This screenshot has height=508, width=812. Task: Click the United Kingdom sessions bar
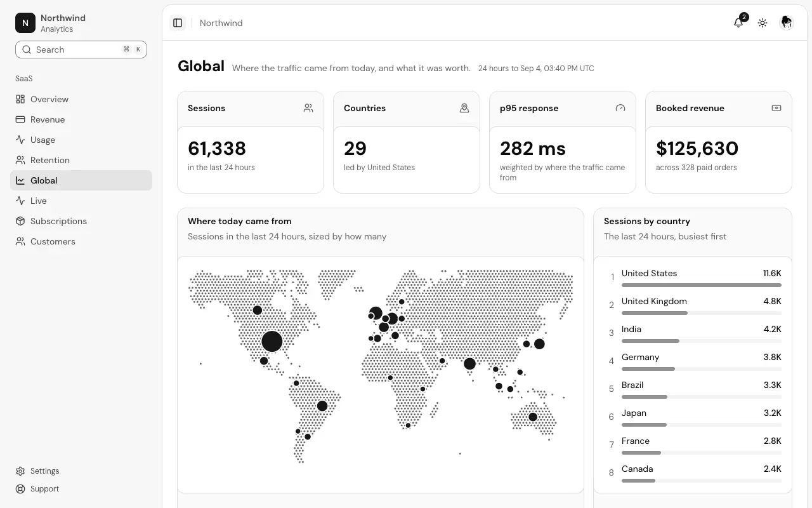click(702, 313)
